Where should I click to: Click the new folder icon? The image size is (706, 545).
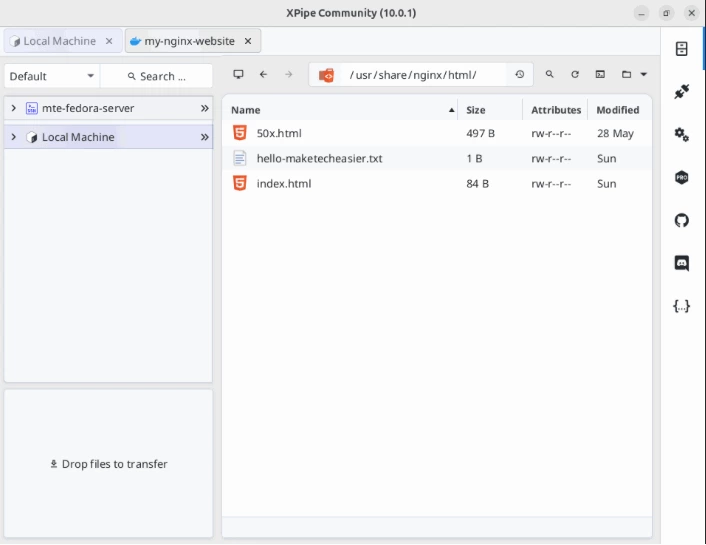pyautogui.click(x=626, y=74)
